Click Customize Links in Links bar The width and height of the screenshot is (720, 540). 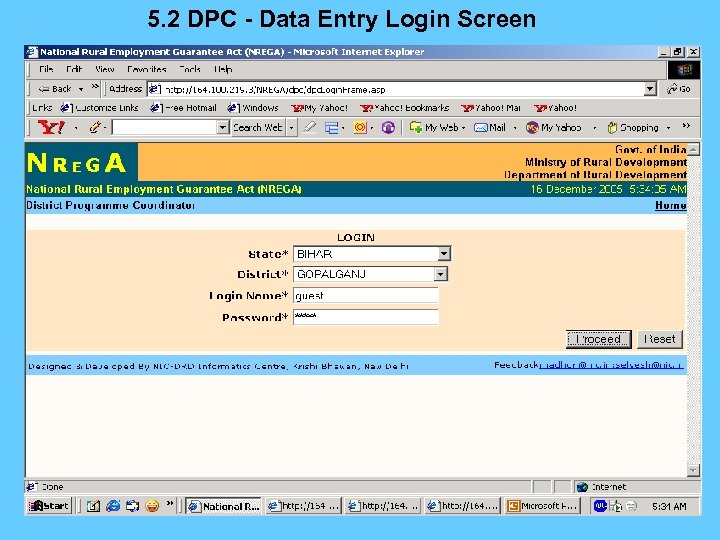[x=100, y=108]
